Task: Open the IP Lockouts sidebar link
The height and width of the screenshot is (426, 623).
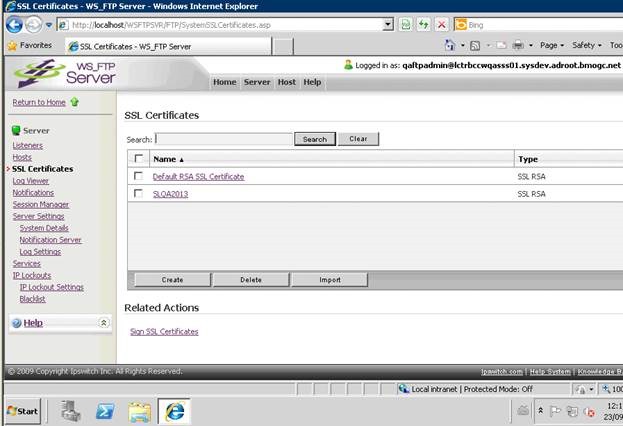Action: pos(32,275)
